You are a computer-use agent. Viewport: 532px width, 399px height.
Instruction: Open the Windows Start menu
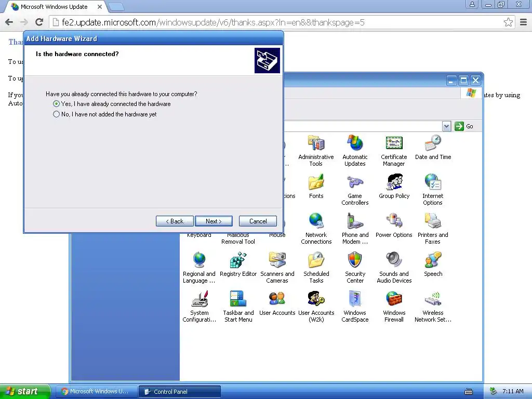click(25, 392)
